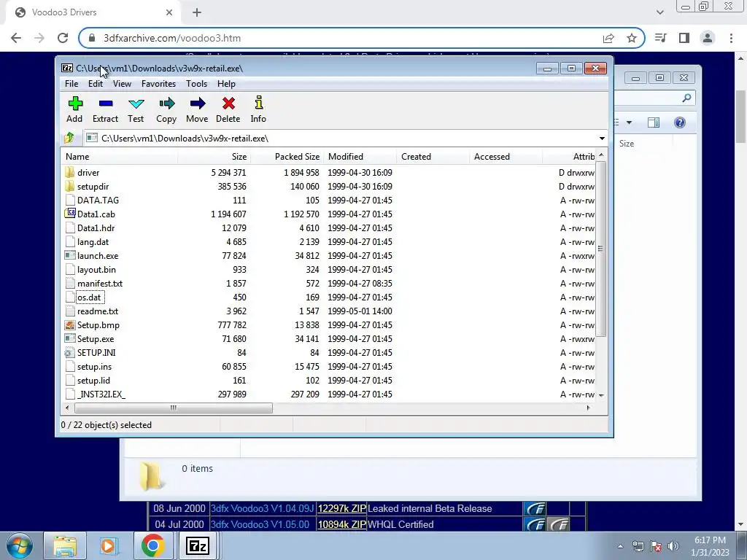
Task: Click the volume speaker tray icon
Action: click(x=673, y=546)
